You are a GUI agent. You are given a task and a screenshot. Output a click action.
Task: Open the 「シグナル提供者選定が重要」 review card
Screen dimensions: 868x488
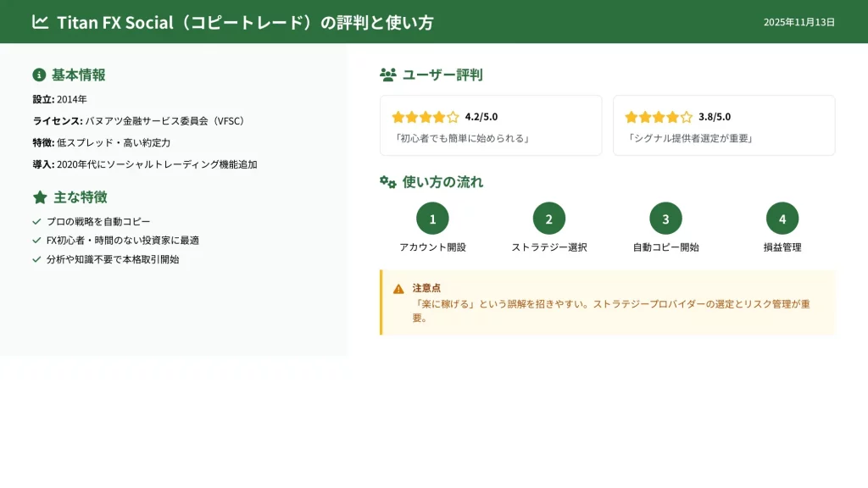(724, 125)
